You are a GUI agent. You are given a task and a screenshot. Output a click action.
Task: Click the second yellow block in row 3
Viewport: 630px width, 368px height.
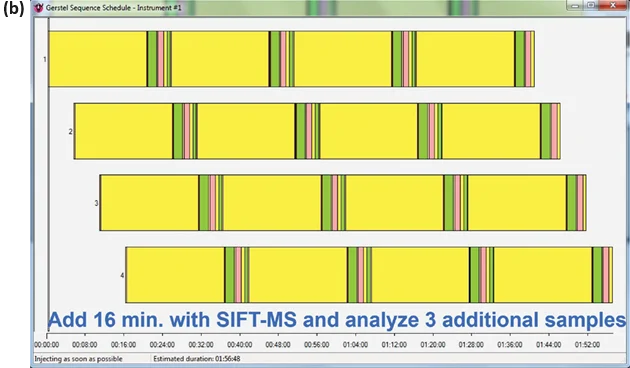(272, 202)
